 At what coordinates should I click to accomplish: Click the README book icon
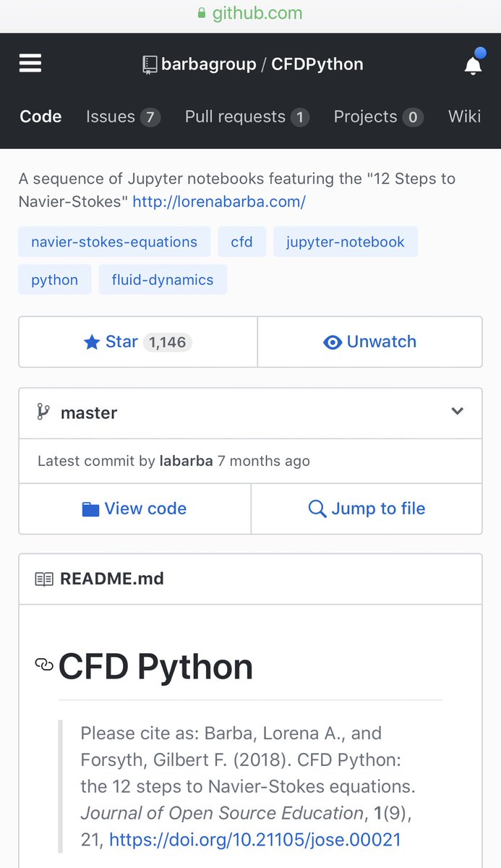click(x=44, y=579)
